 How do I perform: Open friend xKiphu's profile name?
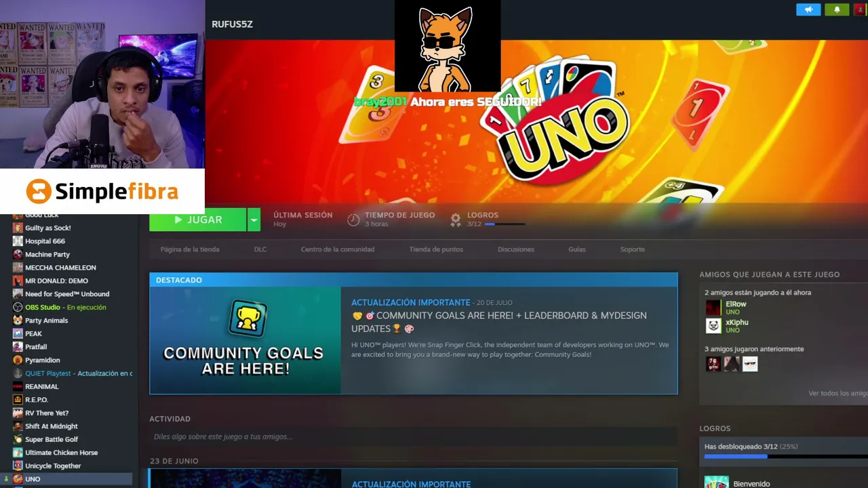(737, 323)
